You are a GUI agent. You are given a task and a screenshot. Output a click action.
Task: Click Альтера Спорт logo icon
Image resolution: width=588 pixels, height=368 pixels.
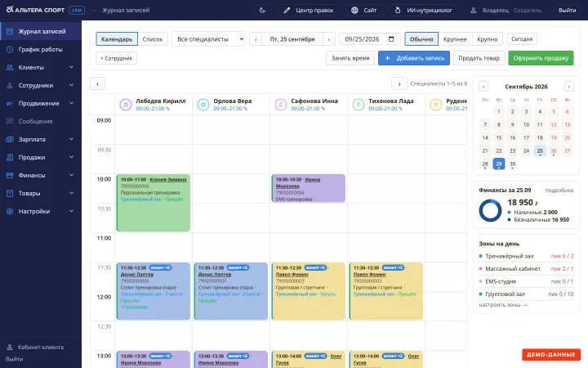(x=10, y=9)
